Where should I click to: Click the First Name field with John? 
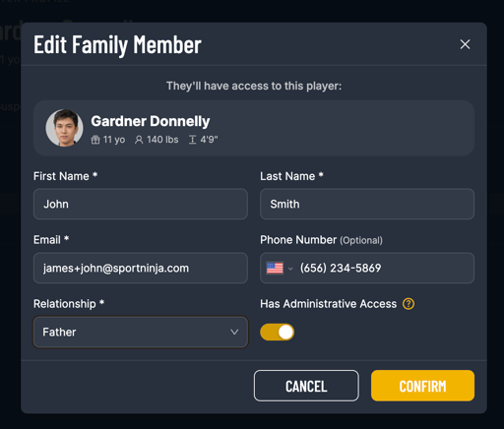click(141, 204)
